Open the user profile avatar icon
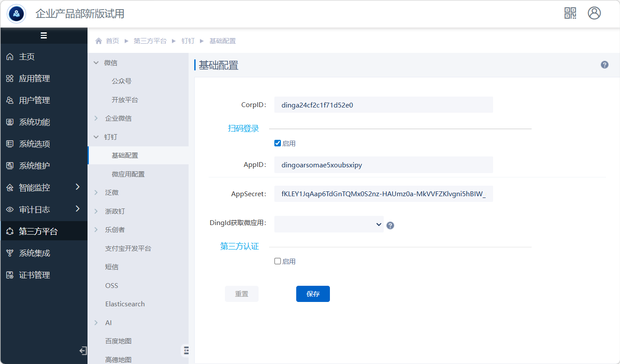 [594, 13]
